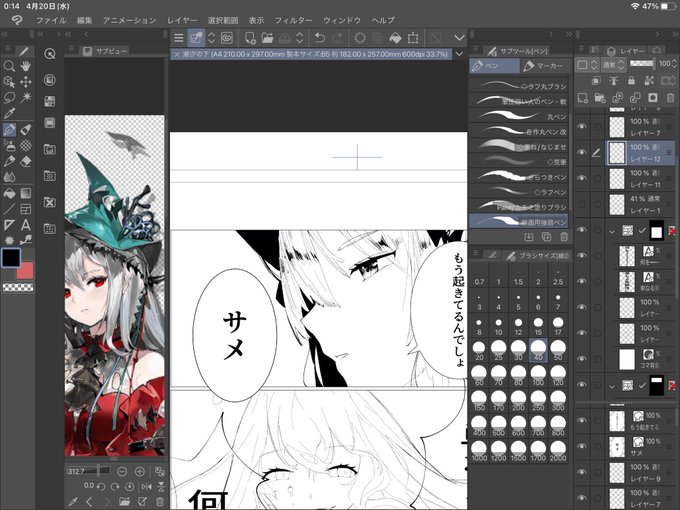
Task: Select the Auto select magic wand tool
Action: [26, 97]
